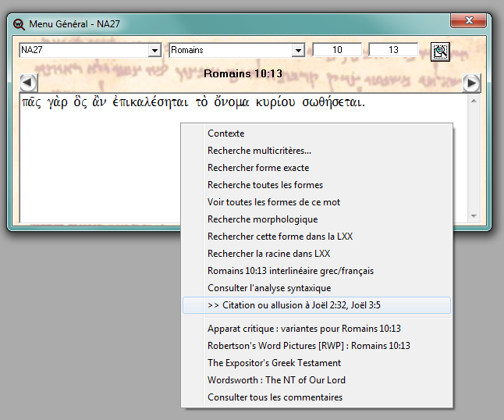Select Rechercher forme exacte

[x=317, y=168]
